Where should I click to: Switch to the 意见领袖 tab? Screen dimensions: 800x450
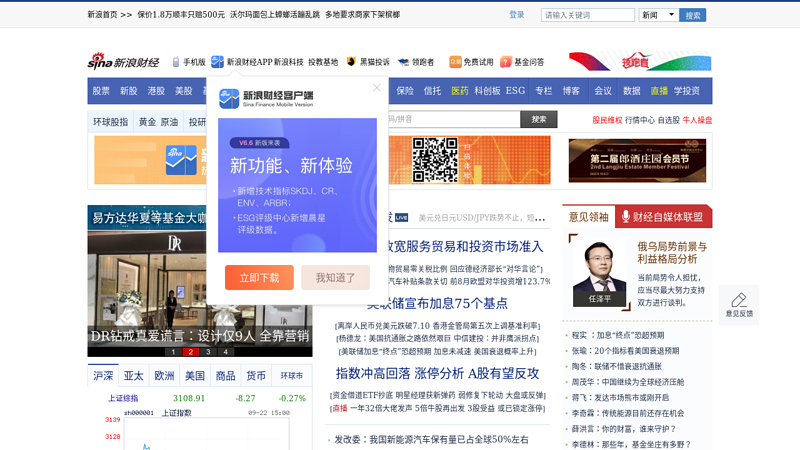tap(589, 217)
